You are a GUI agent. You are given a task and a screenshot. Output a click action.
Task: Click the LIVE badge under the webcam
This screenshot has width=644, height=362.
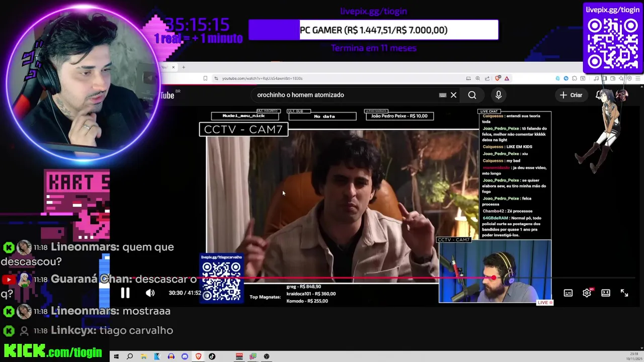click(x=545, y=303)
